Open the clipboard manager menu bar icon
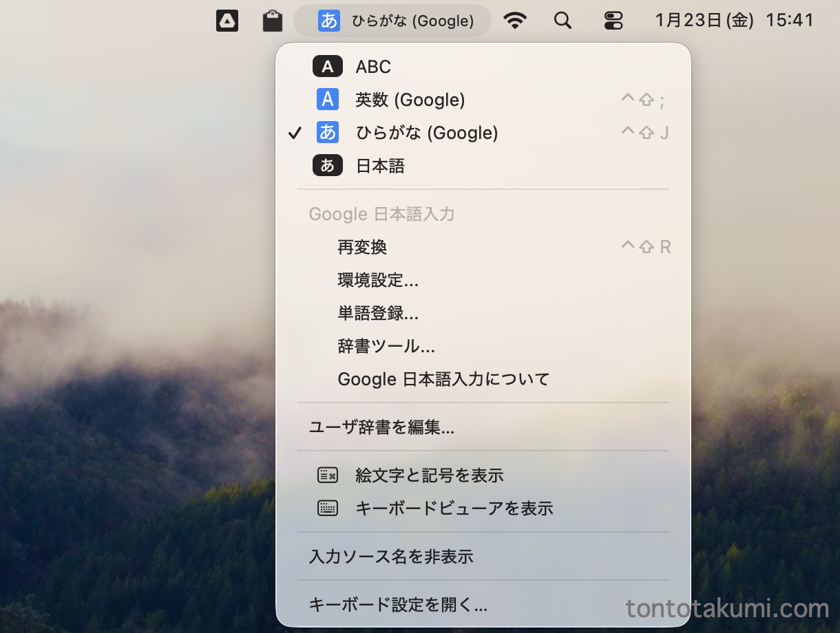Viewport: 840px width, 633px height. coord(273,21)
